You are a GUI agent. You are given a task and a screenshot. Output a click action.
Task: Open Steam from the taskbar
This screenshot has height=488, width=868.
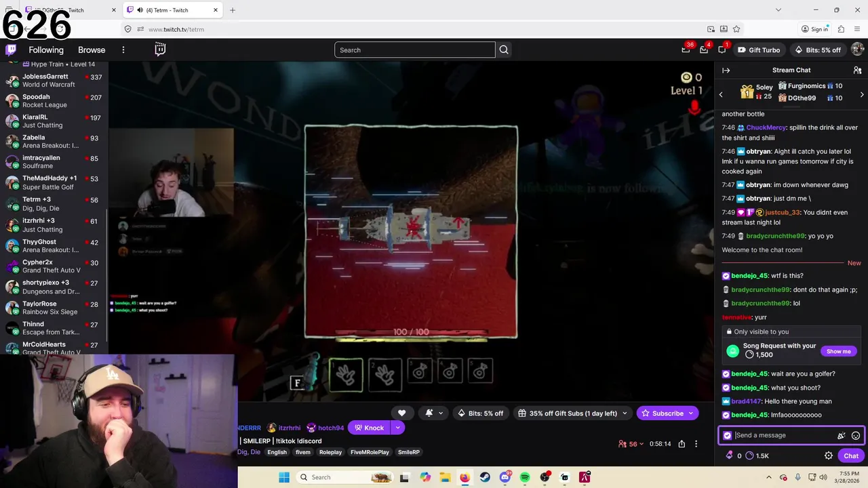[x=485, y=477]
